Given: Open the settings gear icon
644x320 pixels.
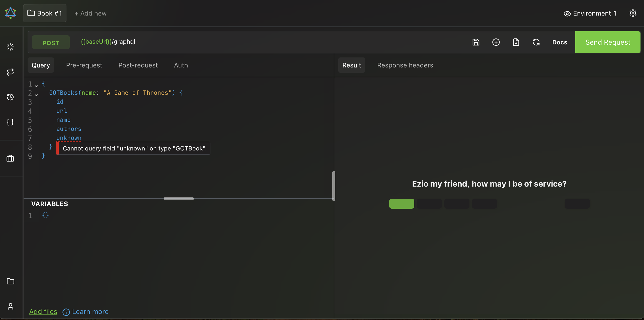Looking at the screenshot, I should 633,13.
